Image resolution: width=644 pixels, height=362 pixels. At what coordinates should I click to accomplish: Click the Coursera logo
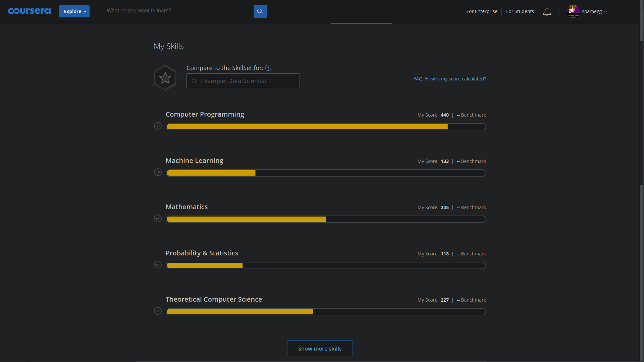click(x=29, y=11)
